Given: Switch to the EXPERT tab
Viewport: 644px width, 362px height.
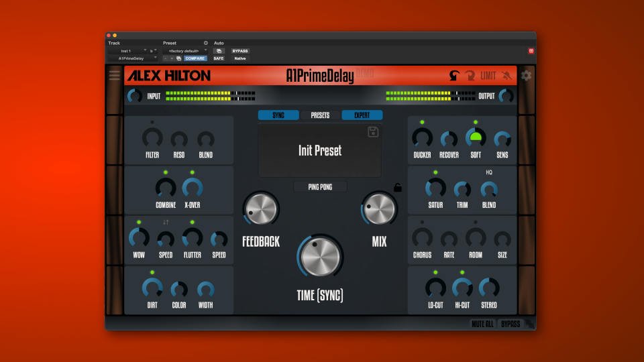Looking at the screenshot, I should point(362,115).
